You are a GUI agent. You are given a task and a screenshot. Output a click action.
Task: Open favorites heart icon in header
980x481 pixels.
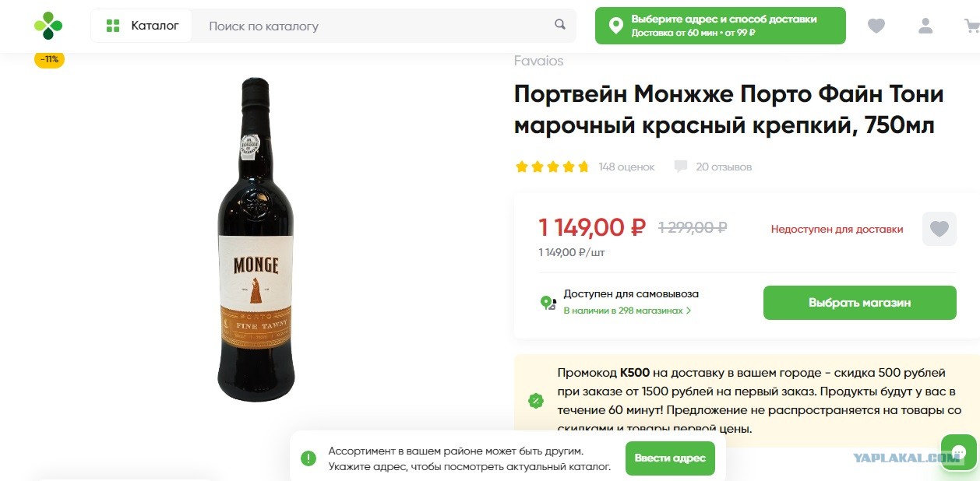point(876,26)
